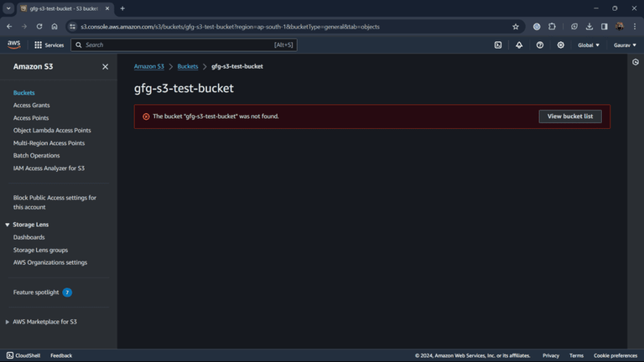This screenshot has width=644, height=362.
Task: Open the info panel icon at right edge
Action: pos(636,62)
